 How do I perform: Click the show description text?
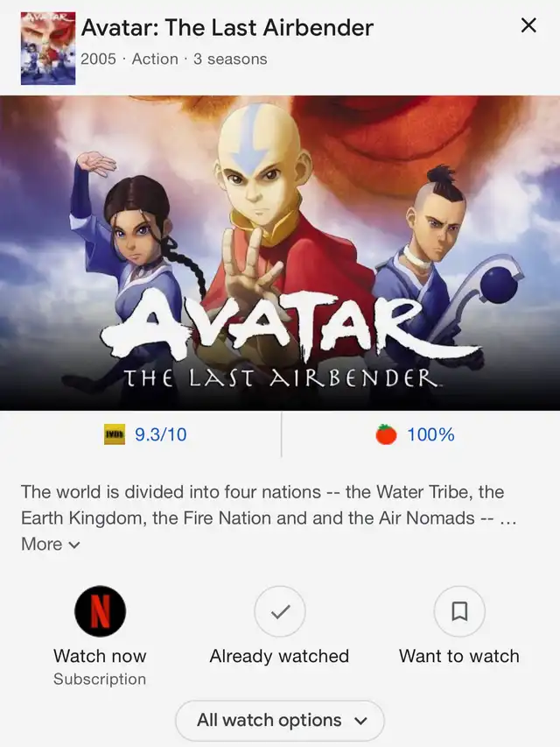(x=268, y=505)
